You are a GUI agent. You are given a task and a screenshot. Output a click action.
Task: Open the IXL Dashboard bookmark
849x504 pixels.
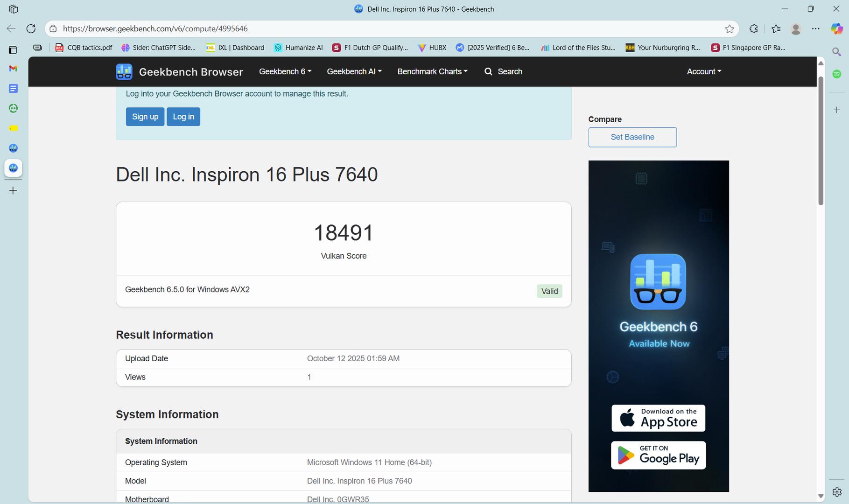pos(235,48)
